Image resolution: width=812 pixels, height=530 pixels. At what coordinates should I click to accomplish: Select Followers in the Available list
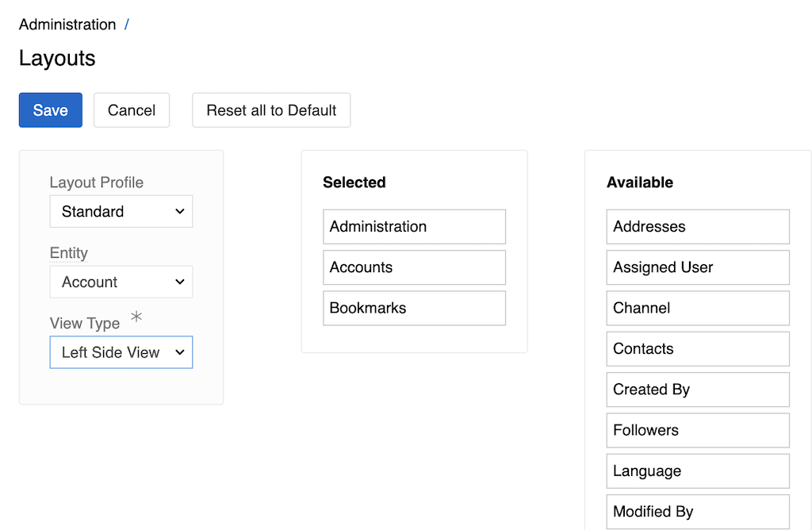(698, 431)
